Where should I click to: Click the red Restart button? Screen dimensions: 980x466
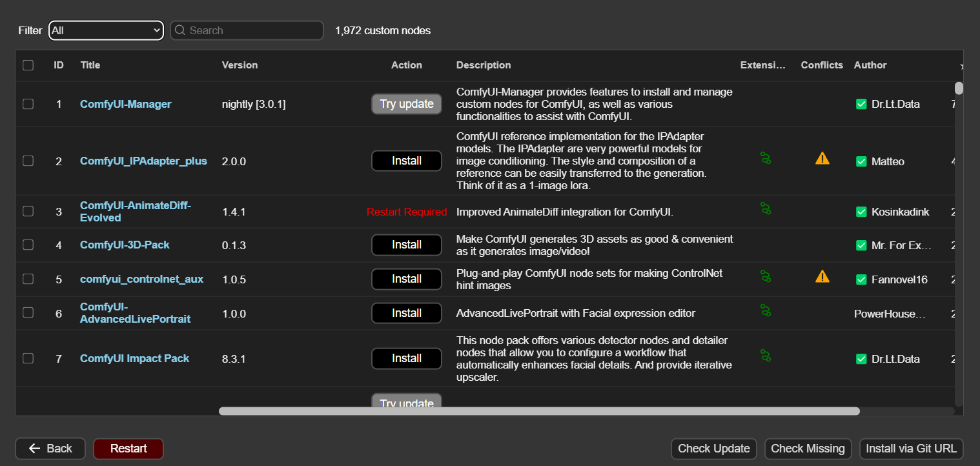pyautogui.click(x=128, y=449)
